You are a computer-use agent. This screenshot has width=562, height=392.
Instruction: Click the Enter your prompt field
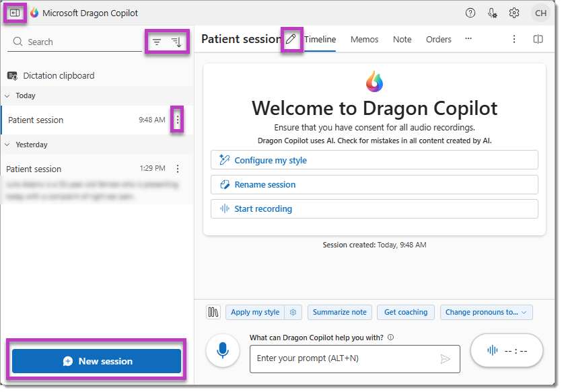point(343,358)
